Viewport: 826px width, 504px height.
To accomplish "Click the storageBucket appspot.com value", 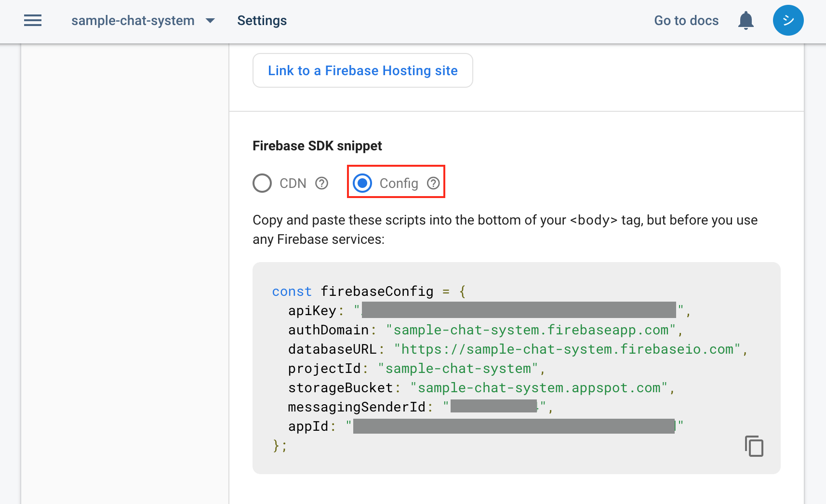I will (x=539, y=388).
